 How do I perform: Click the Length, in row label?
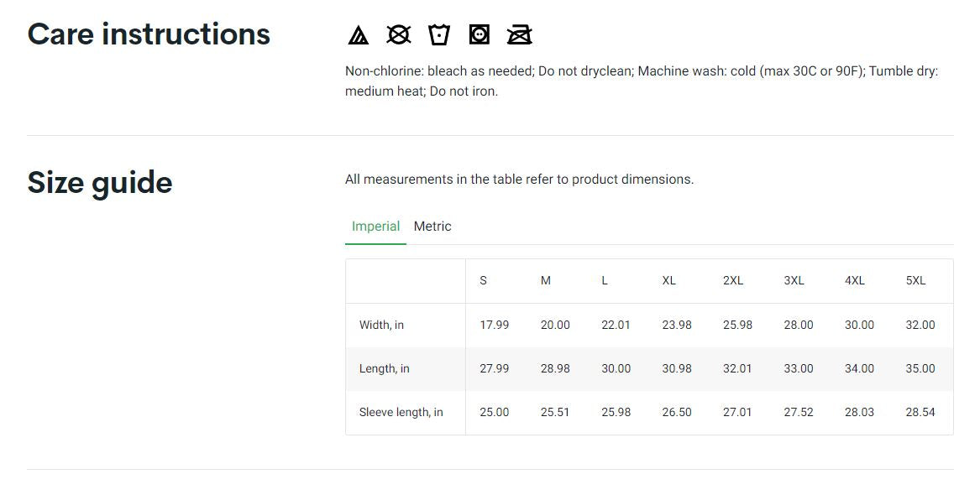coord(384,369)
